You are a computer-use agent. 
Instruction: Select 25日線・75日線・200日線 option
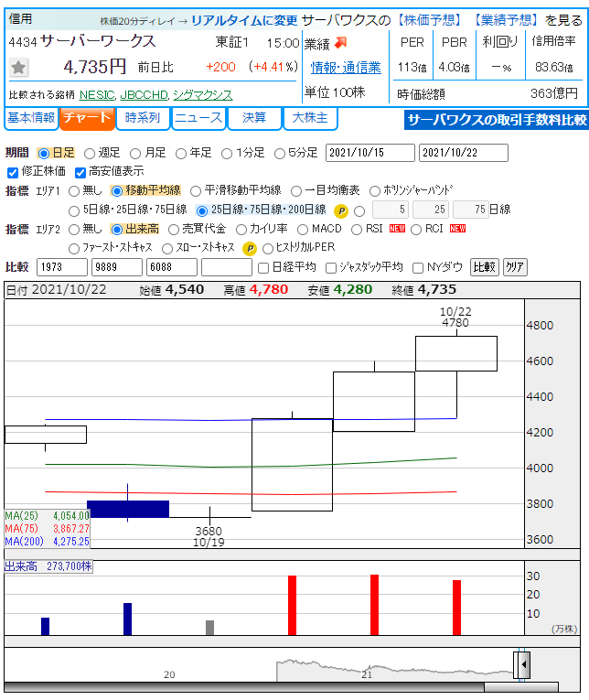[202, 210]
